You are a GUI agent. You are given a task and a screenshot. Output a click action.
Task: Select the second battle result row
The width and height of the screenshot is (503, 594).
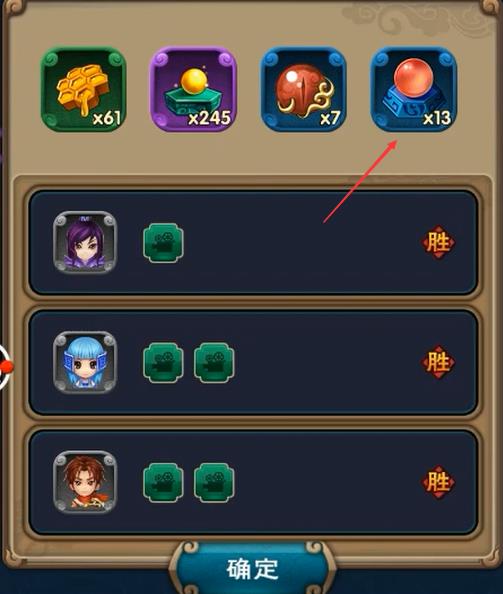pos(253,363)
